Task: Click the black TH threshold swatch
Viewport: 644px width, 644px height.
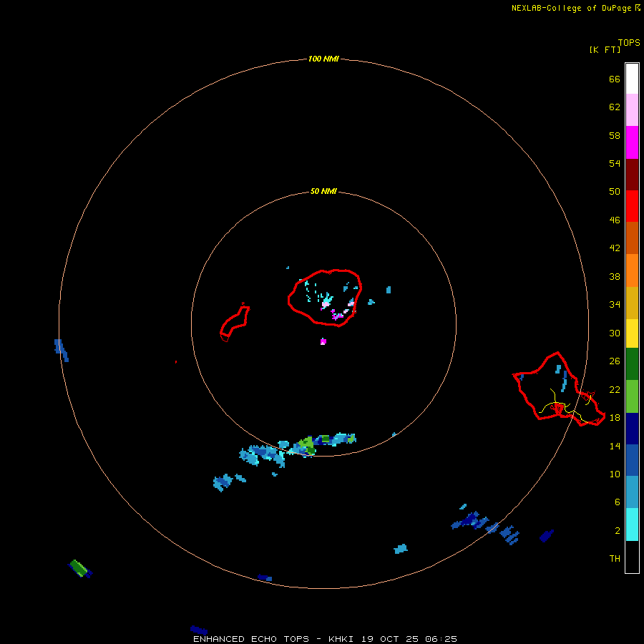Action: tap(632, 557)
